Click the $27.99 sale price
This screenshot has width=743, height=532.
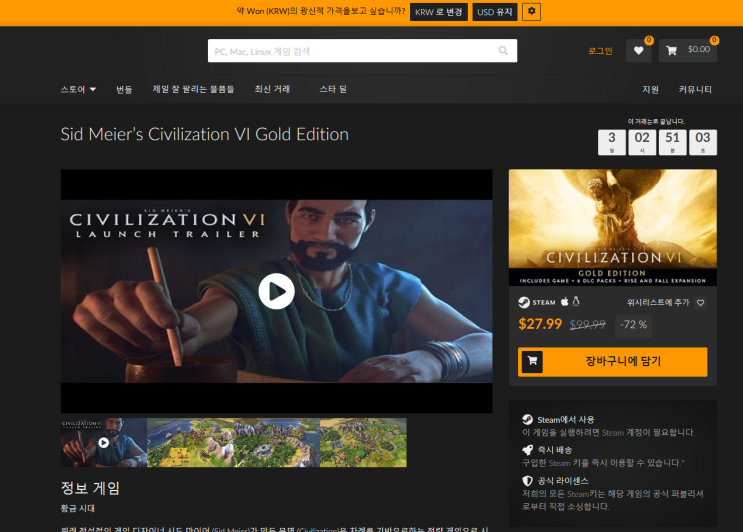click(540, 324)
